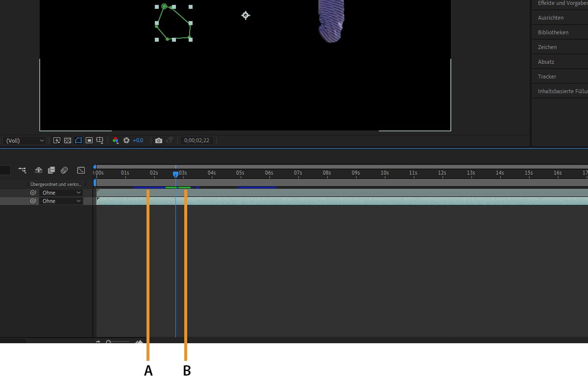Select the first layer's timeline bar
588x380 pixels.
342,193
